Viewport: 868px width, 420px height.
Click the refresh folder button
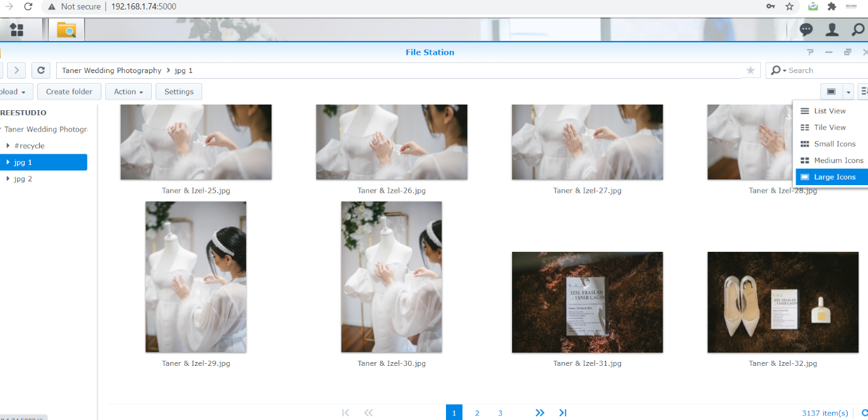(x=41, y=71)
